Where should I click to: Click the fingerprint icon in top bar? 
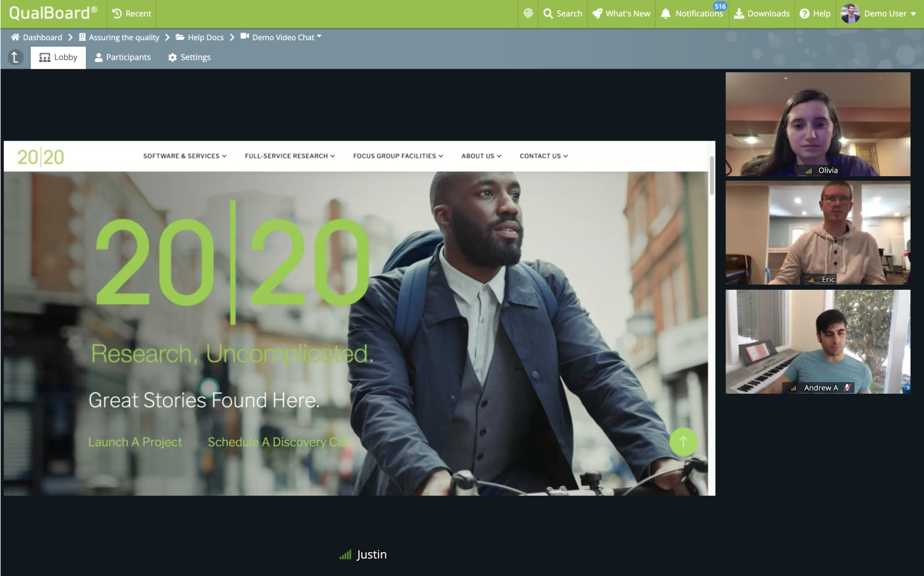528,14
